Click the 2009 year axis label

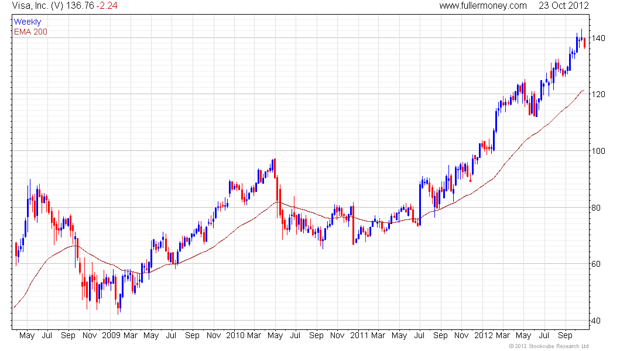tap(111, 335)
